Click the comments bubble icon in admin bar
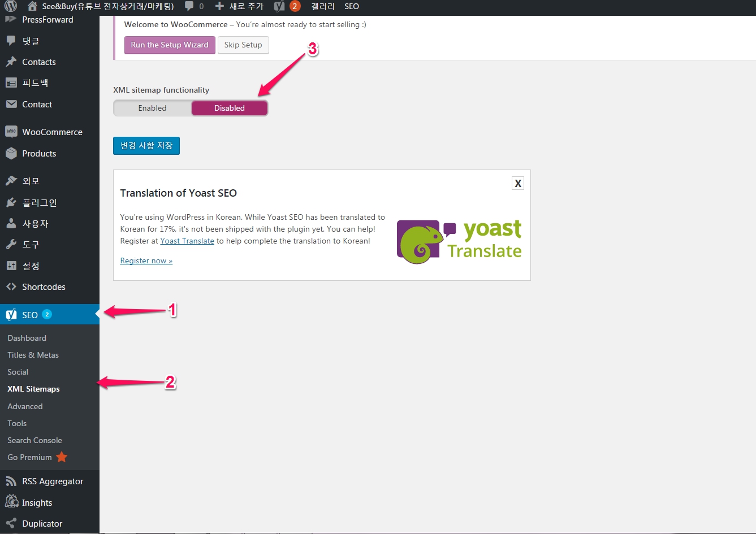This screenshot has width=756, height=534. [x=189, y=7]
